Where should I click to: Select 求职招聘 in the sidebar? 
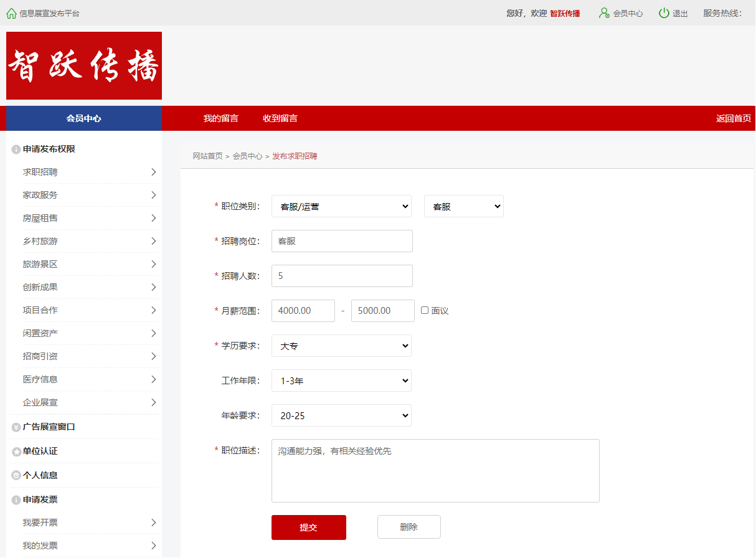[40, 172]
